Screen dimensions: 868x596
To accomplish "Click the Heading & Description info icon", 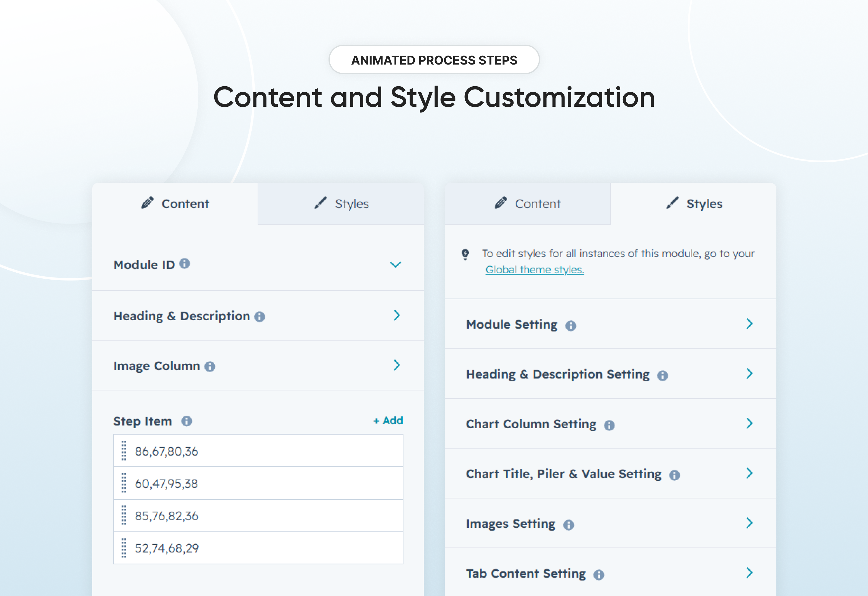I will click(259, 317).
